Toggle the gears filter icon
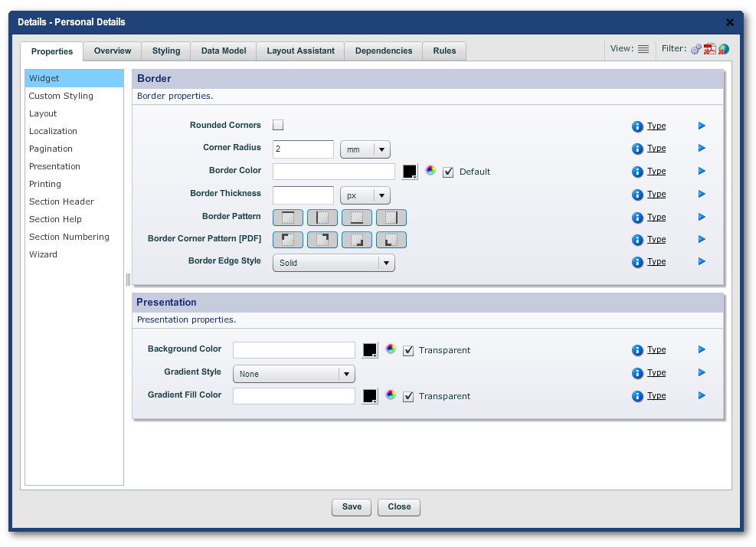 click(x=695, y=49)
